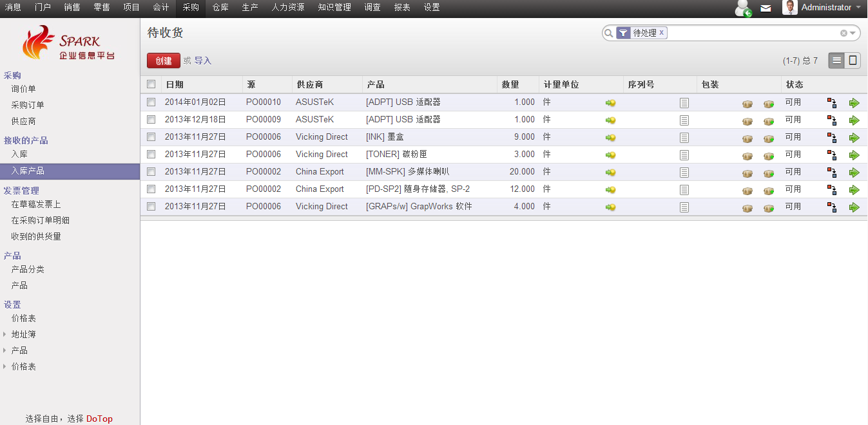
Task: Check the box for the 2013年12月18日 PO00009 row
Action: [151, 120]
